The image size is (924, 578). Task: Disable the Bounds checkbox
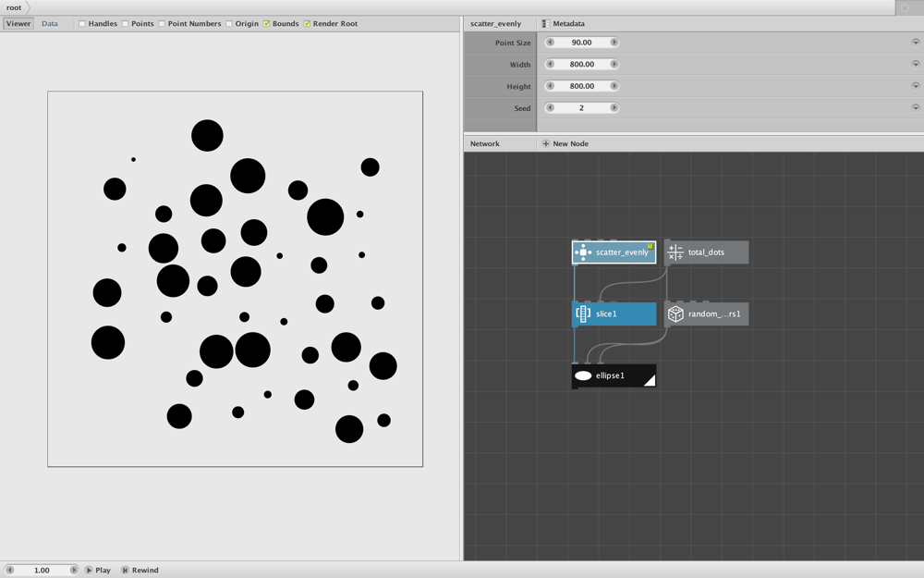[x=266, y=24]
